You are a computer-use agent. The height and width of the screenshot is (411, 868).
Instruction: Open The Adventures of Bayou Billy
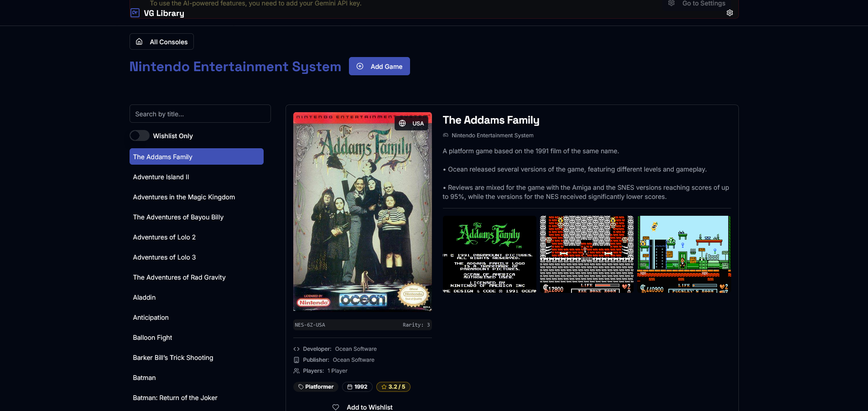pyautogui.click(x=197, y=217)
